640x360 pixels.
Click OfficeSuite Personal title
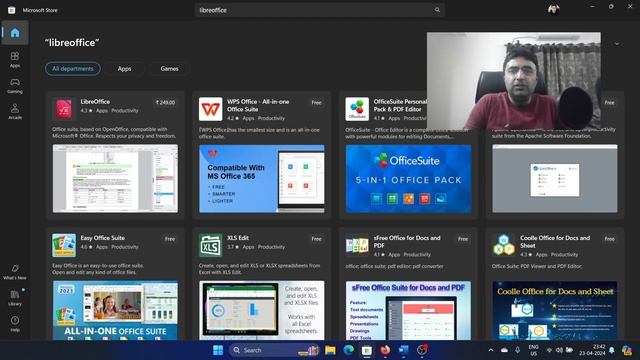pos(400,105)
